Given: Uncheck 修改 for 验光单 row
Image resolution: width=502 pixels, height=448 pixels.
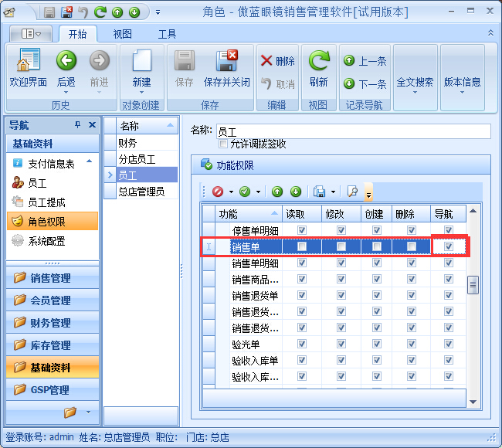Looking at the screenshot, I should 341,344.
